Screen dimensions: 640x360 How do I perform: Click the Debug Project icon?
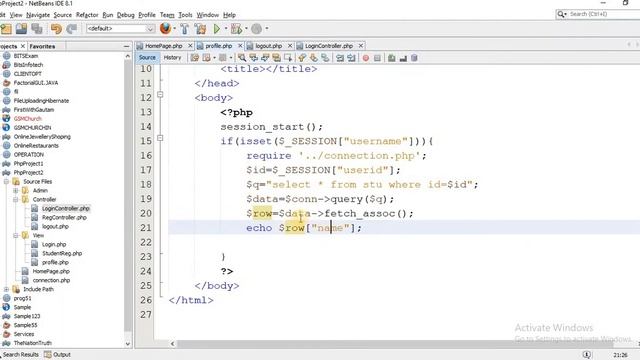click(236, 29)
